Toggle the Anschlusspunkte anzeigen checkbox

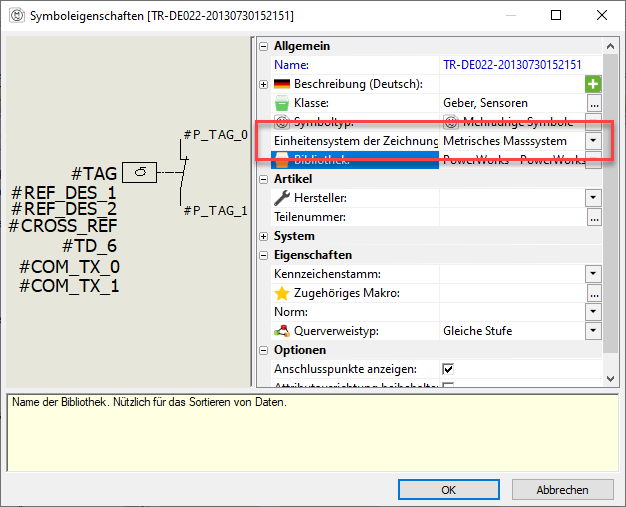[448, 369]
